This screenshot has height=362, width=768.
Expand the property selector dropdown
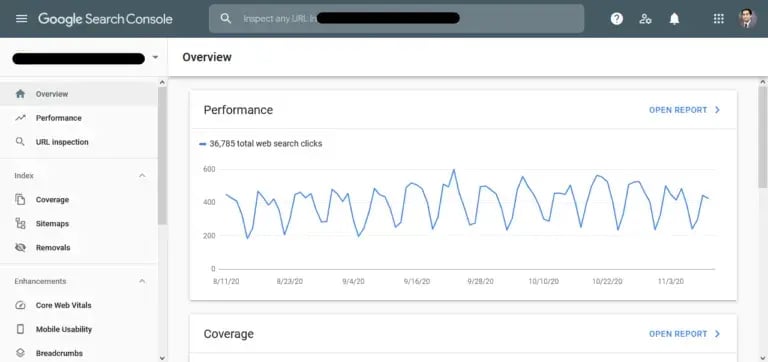click(x=155, y=58)
